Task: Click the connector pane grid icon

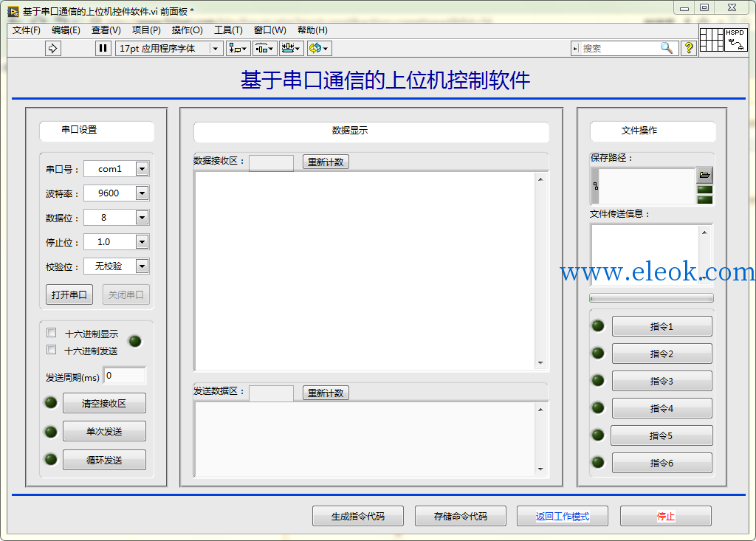Action: click(711, 40)
